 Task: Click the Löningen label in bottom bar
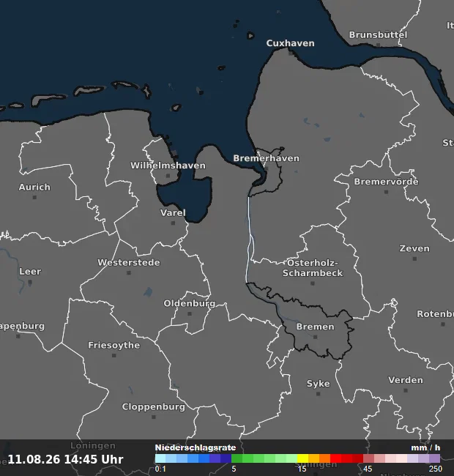[93, 446]
